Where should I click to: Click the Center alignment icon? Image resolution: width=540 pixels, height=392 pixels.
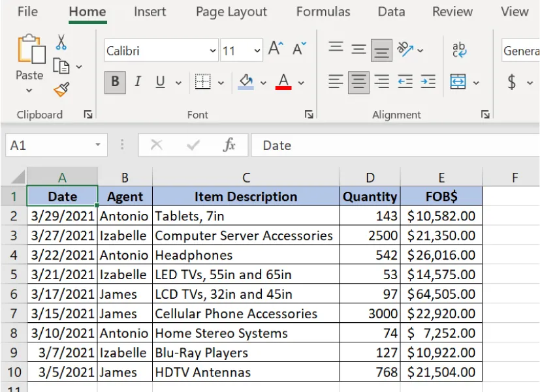pos(358,82)
